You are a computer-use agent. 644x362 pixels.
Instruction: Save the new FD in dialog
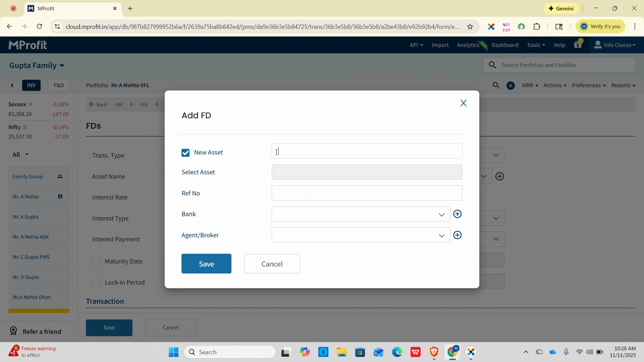[x=206, y=264]
